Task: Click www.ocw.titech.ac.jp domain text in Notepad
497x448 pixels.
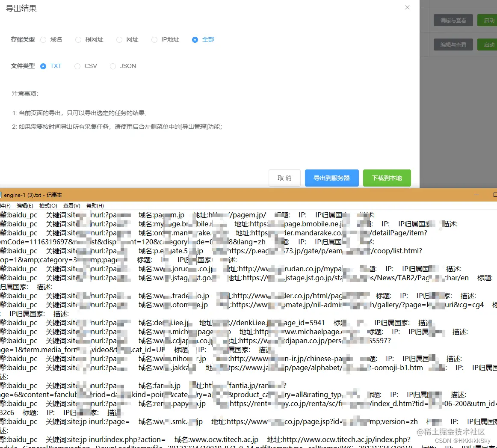Action: click(x=224, y=440)
